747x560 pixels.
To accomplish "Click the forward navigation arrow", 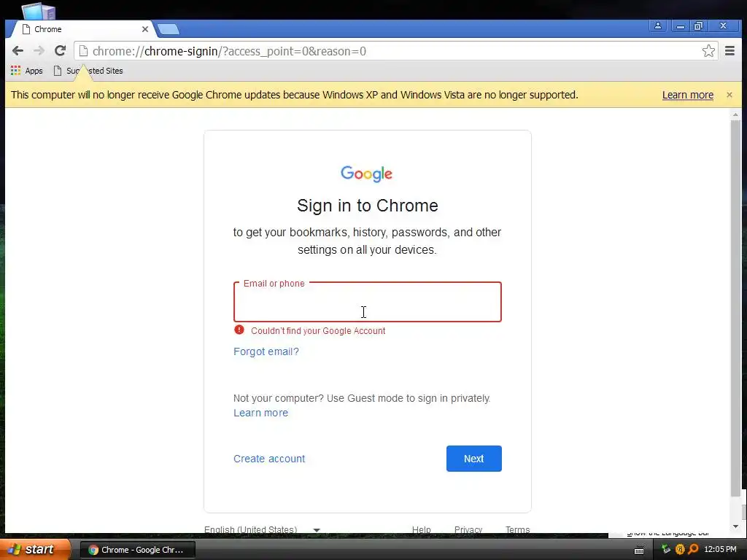I will point(39,50).
